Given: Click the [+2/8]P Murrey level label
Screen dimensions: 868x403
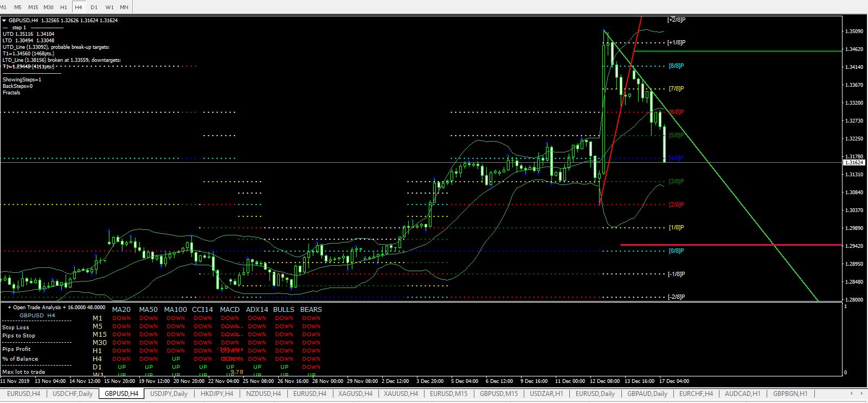Looking at the screenshot, I should (676, 20).
